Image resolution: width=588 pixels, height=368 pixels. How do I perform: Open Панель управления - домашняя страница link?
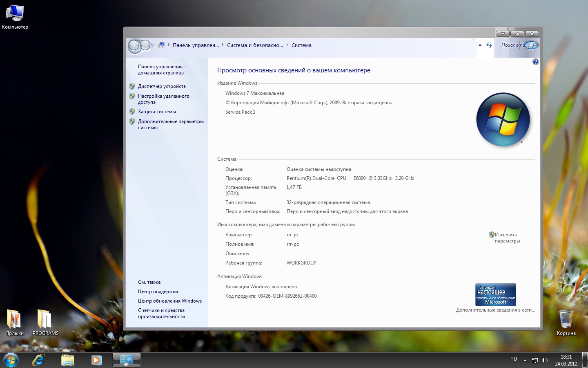point(162,70)
